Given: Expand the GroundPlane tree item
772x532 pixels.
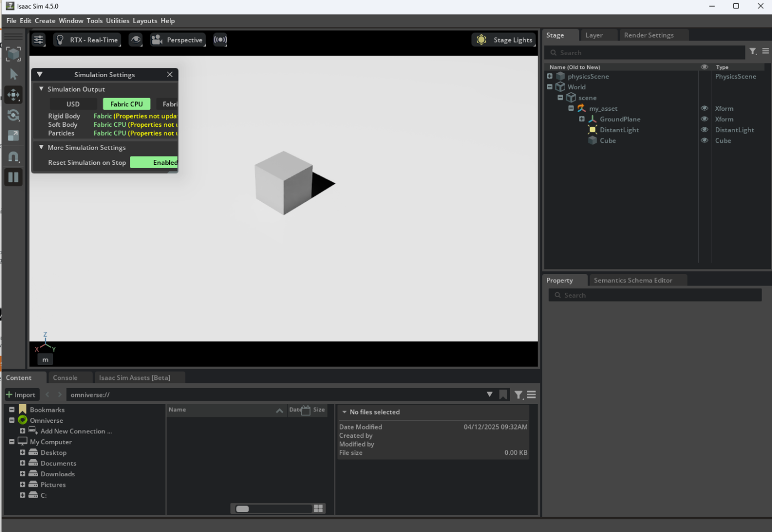Looking at the screenshot, I should (582, 119).
